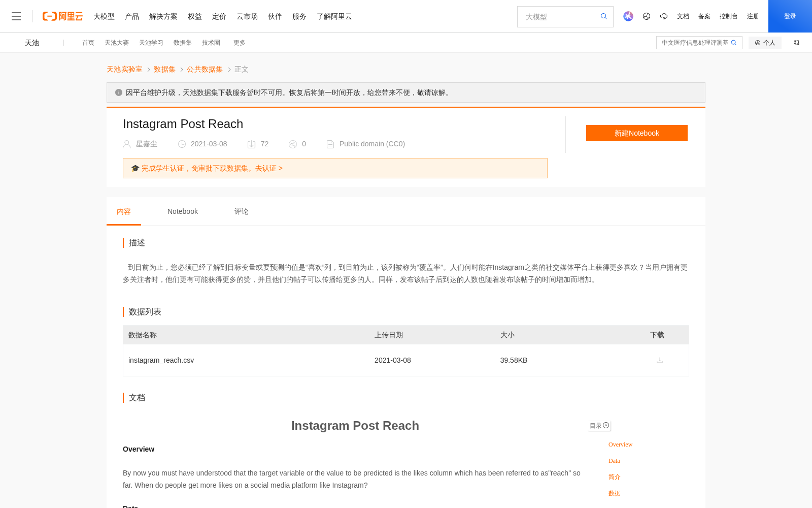Click the share count icon beside 0

point(293,144)
